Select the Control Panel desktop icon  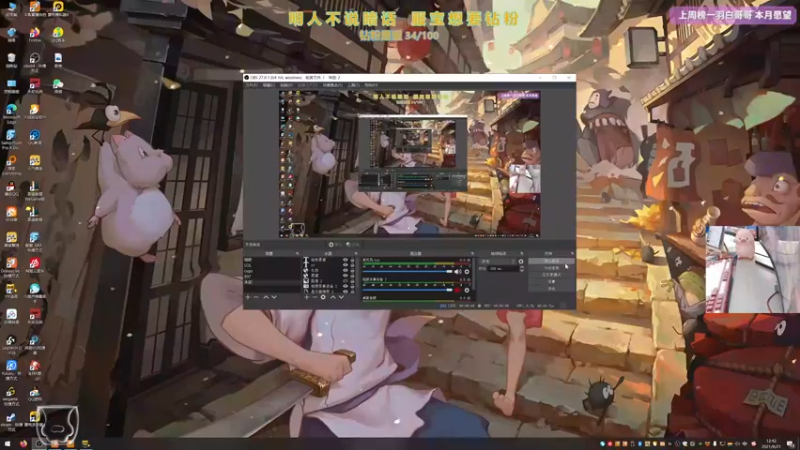click(x=11, y=85)
